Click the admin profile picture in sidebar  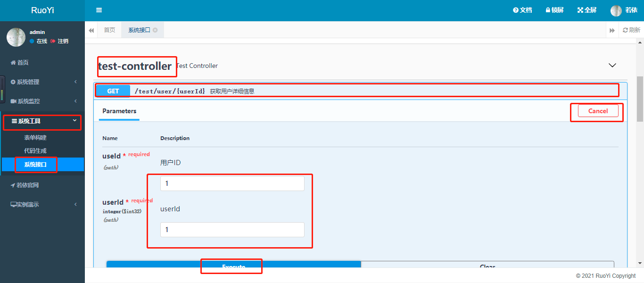[x=16, y=37]
